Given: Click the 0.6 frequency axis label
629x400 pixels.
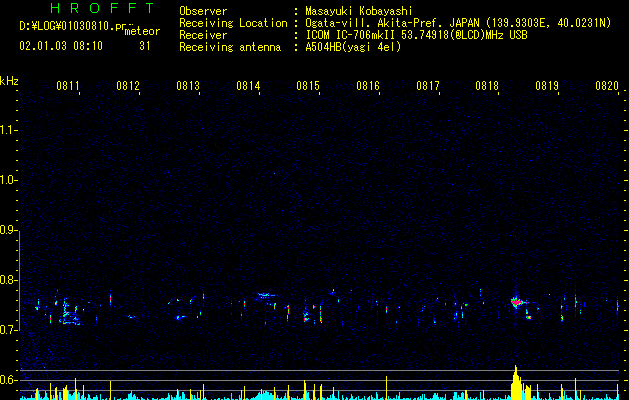Looking at the screenshot, I should tap(8, 380).
